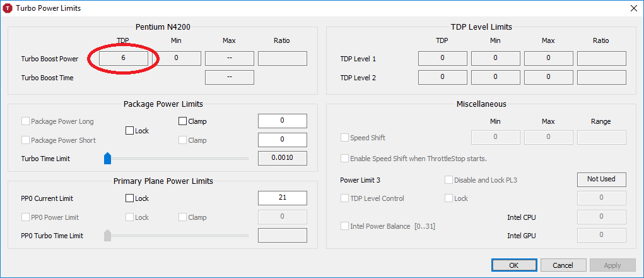Click the Turbo Time Limit slider handle
The width and height of the screenshot is (644, 278).
[107, 158]
